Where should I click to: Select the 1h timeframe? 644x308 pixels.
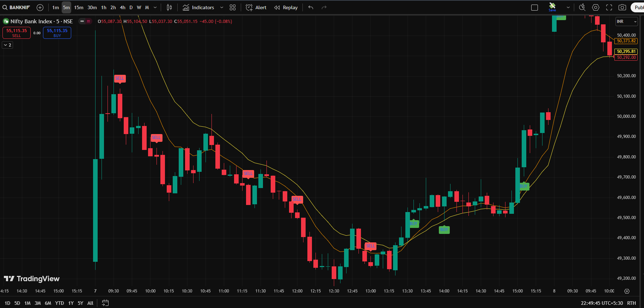104,7
